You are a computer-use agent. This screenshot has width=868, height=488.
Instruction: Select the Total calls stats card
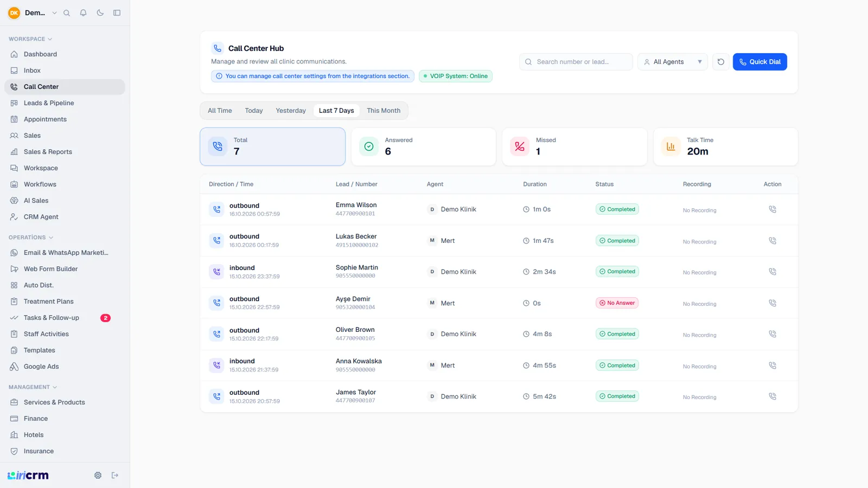click(272, 146)
